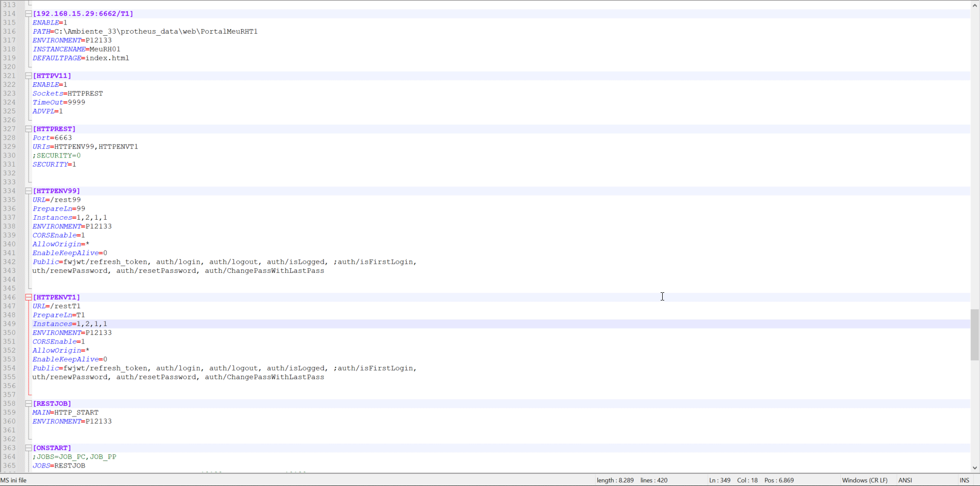Click on 'INSTANCENAME=MeuRH01' line
This screenshot has height=486, width=980.
[77, 49]
